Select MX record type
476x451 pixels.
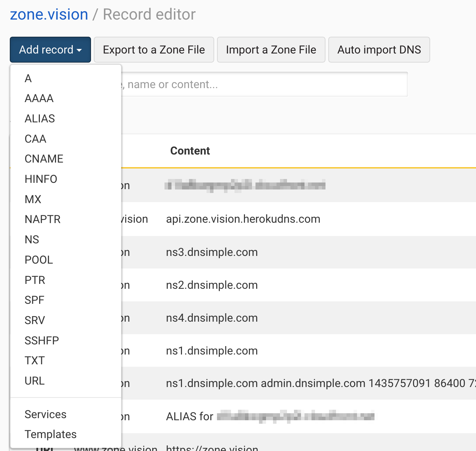coord(33,199)
